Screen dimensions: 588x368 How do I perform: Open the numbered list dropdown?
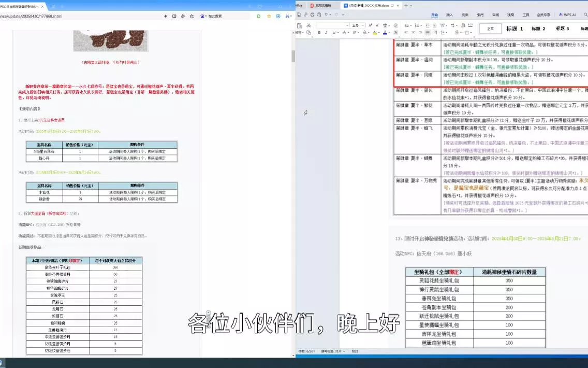tap(421, 25)
